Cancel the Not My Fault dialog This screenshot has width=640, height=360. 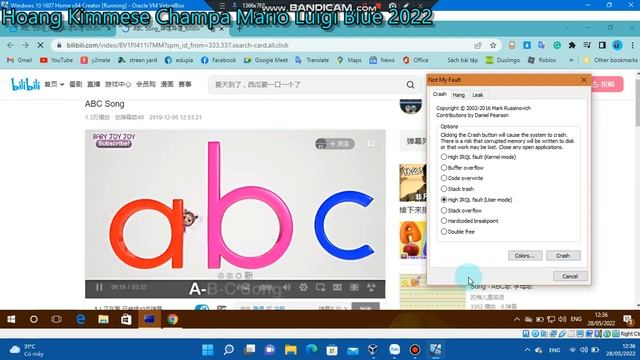click(x=570, y=276)
